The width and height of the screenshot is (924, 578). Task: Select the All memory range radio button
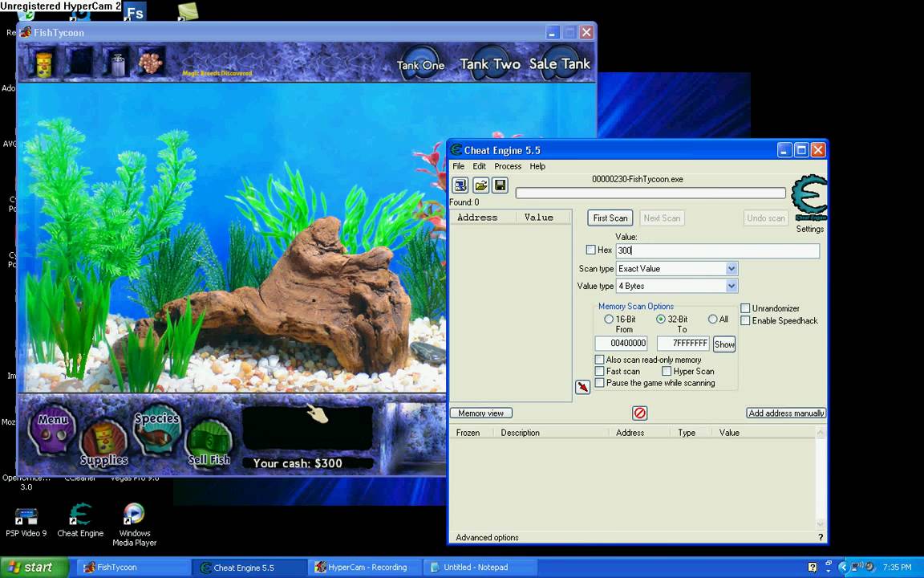(x=712, y=319)
